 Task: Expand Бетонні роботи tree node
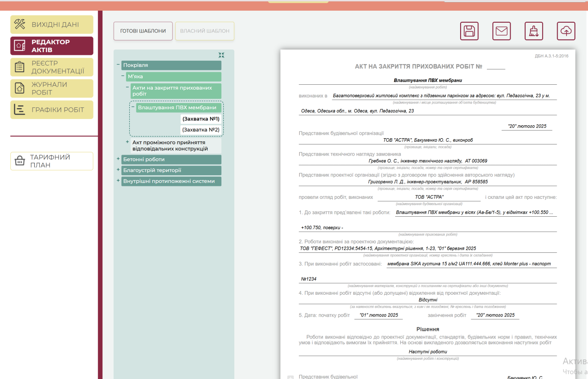(118, 159)
